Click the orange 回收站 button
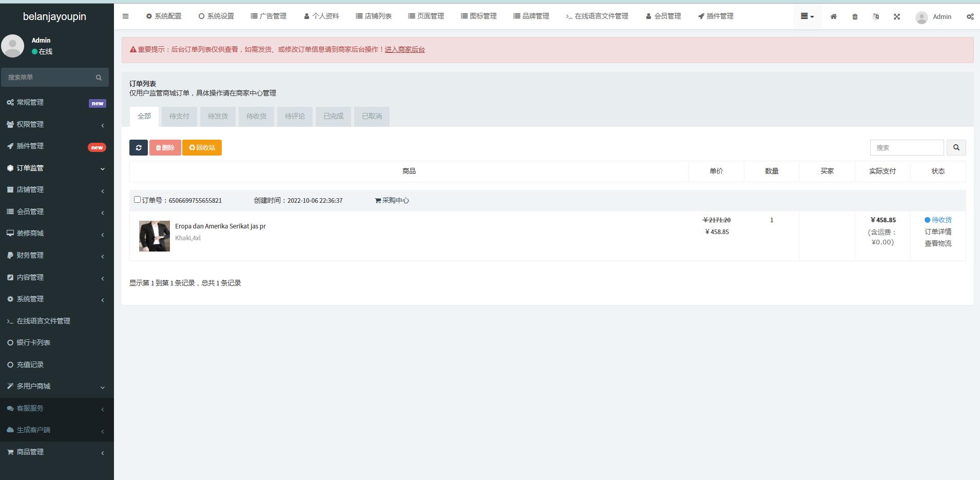The height and width of the screenshot is (480, 980). 202,148
